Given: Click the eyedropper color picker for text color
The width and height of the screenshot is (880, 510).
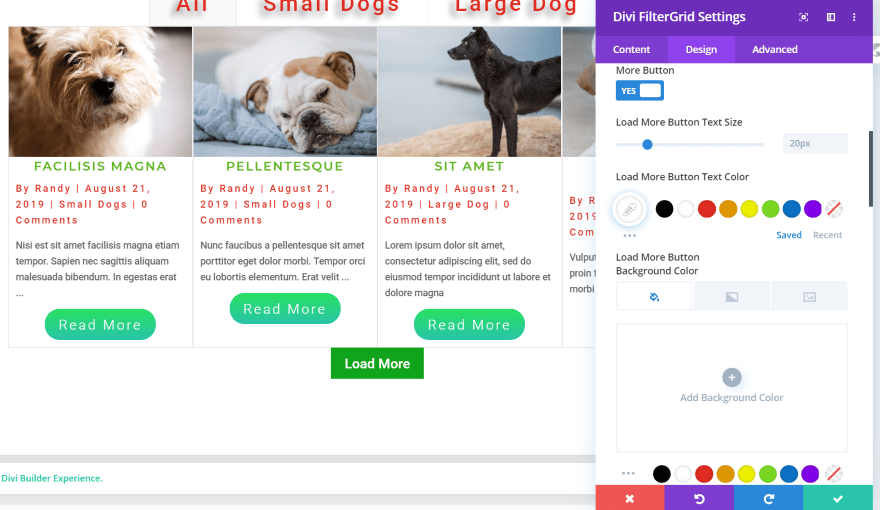Looking at the screenshot, I should (x=630, y=209).
